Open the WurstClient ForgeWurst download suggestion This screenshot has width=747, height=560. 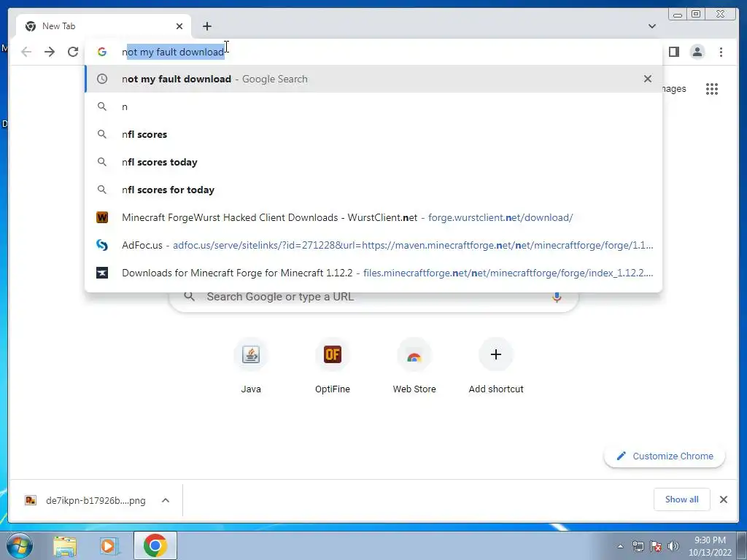pyautogui.click(x=373, y=217)
